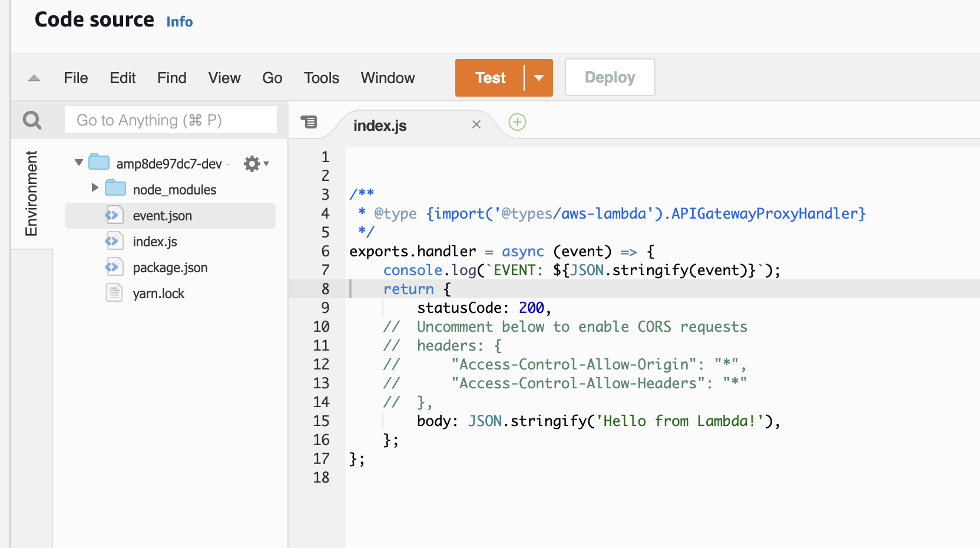Image resolution: width=980 pixels, height=548 pixels.
Task: Open the Go menu
Action: 272,78
